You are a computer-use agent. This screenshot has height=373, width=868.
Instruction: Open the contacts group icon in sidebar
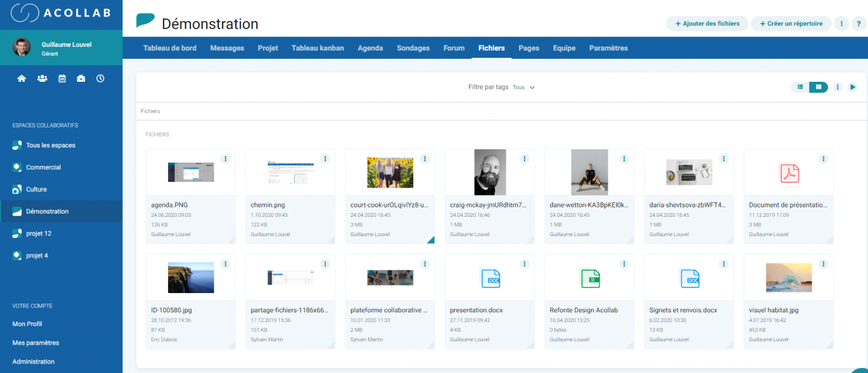pos(42,79)
